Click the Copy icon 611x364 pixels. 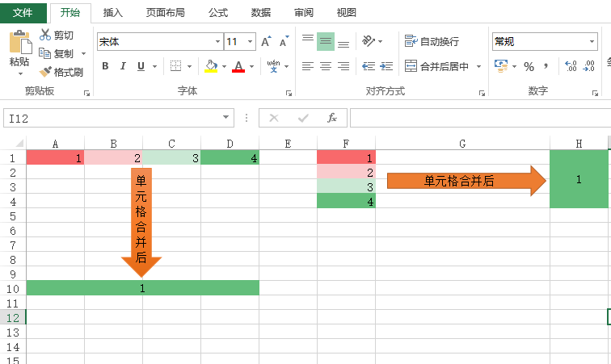pyautogui.click(x=44, y=53)
